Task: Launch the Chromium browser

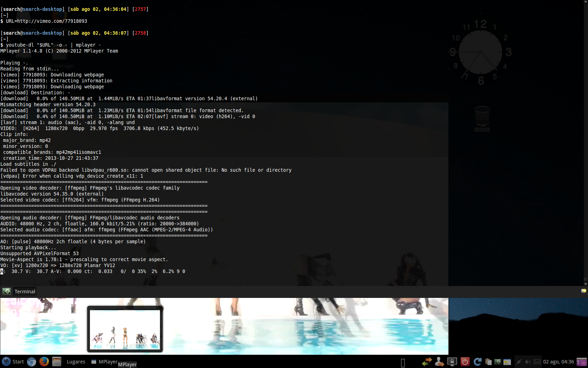Action: (31, 362)
